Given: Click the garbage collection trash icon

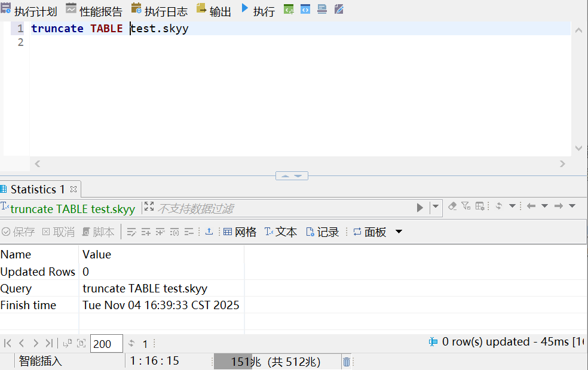Looking at the screenshot, I should [347, 362].
